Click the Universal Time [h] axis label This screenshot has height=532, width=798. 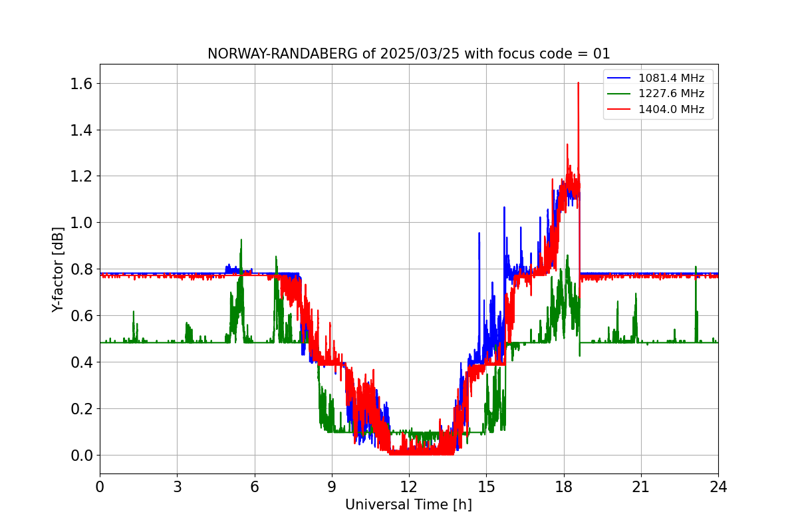click(408, 505)
